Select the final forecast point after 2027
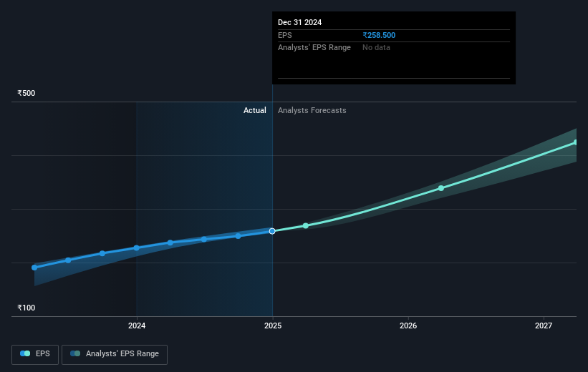This screenshot has height=372, width=588. pyautogui.click(x=576, y=142)
